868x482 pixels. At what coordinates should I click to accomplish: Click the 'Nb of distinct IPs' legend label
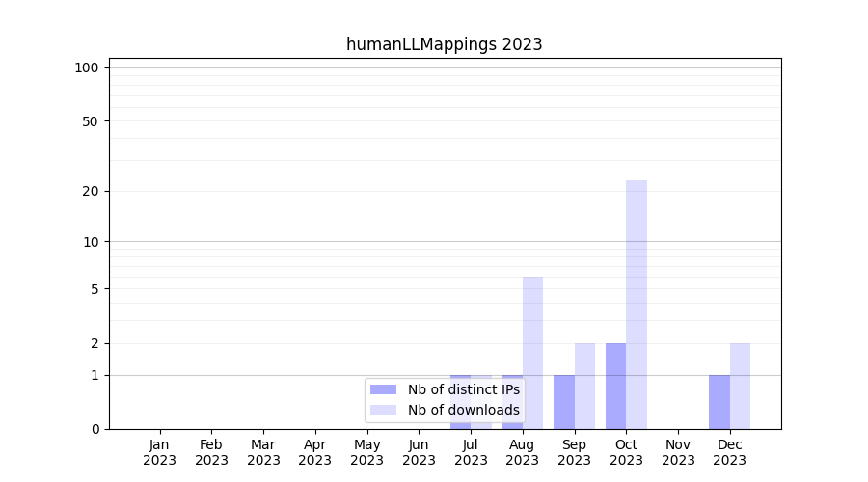pyautogui.click(x=463, y=389)
